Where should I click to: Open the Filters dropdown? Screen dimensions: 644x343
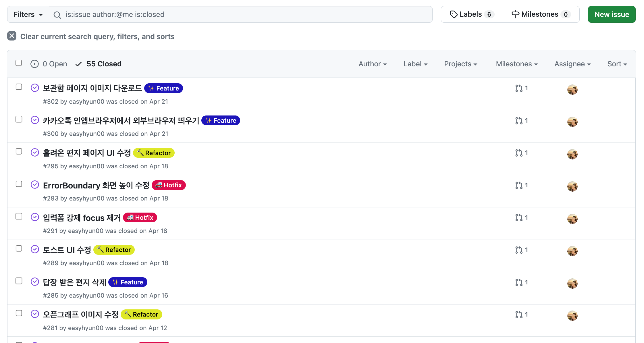pos(28,14)
